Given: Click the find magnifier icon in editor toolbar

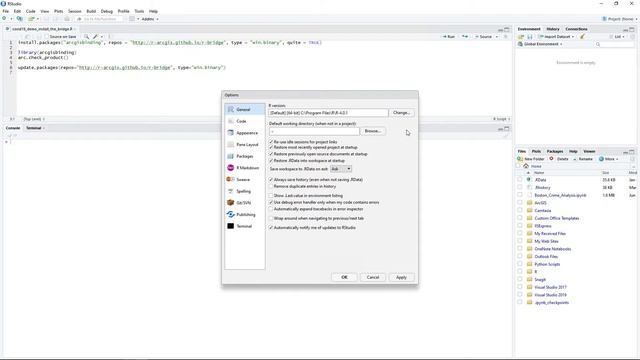Looking at the screenshot, I should [86, 37].
